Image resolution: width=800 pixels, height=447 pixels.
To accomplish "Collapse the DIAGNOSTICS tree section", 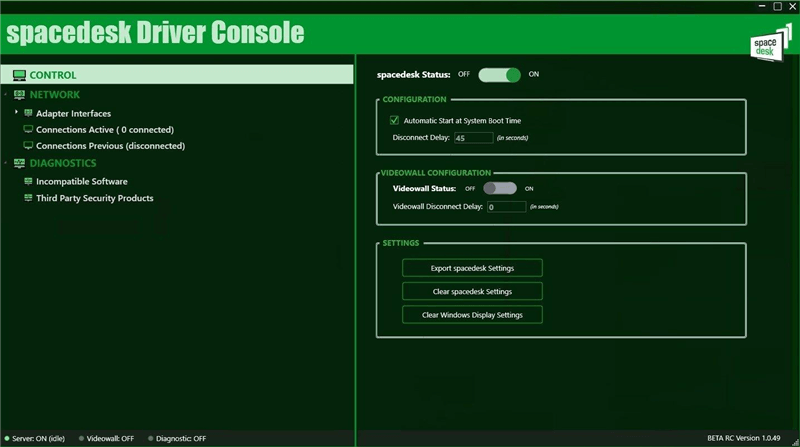I will (x=6, y=163).
